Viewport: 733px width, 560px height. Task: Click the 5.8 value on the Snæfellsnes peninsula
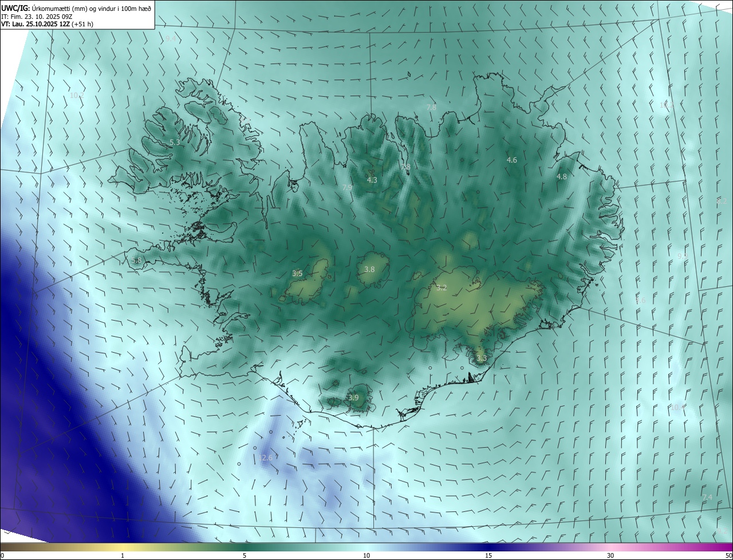[x=136, y=260]
